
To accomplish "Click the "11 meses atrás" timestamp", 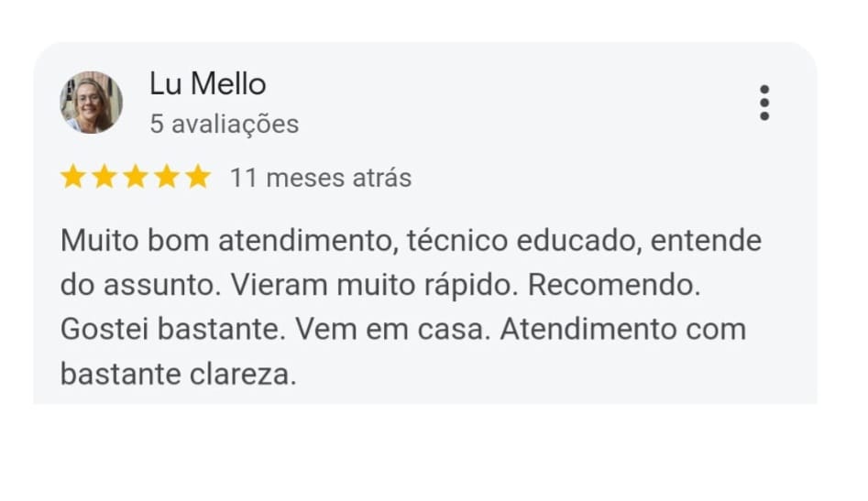I will pos(320,178).
